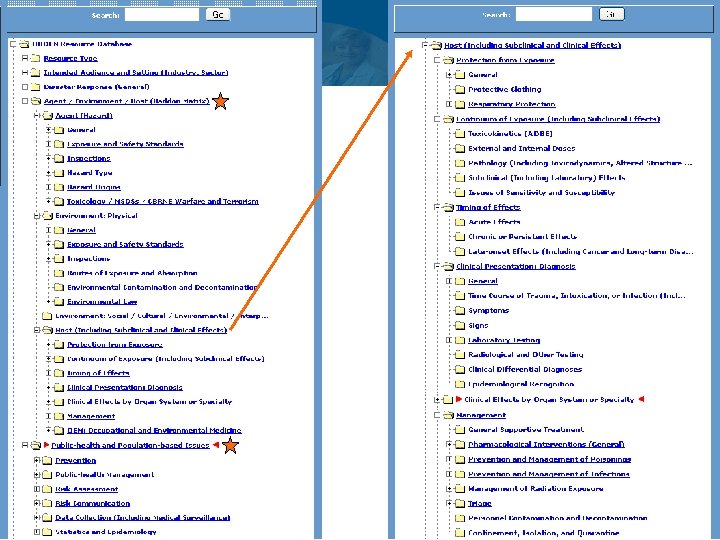Select Confinement, Isolation, and Quarantine item
This screenshot has width=720, height=540.
click(x=544, y=533)
